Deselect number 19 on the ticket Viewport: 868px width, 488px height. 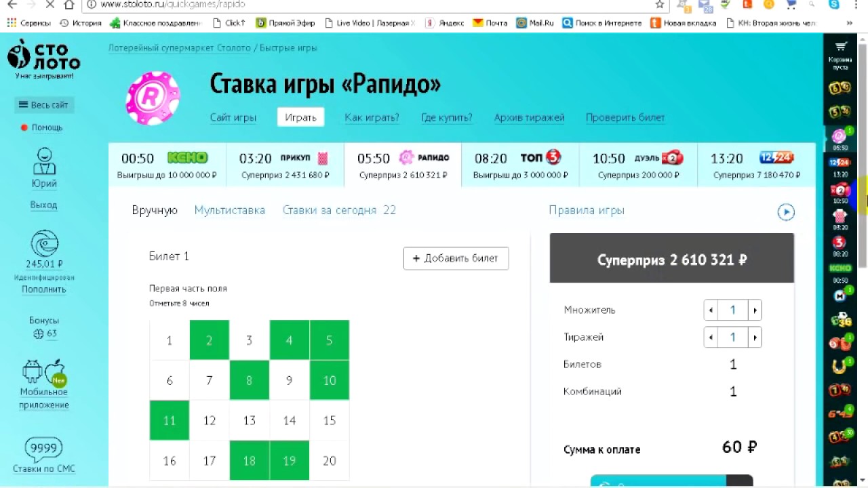290,460
